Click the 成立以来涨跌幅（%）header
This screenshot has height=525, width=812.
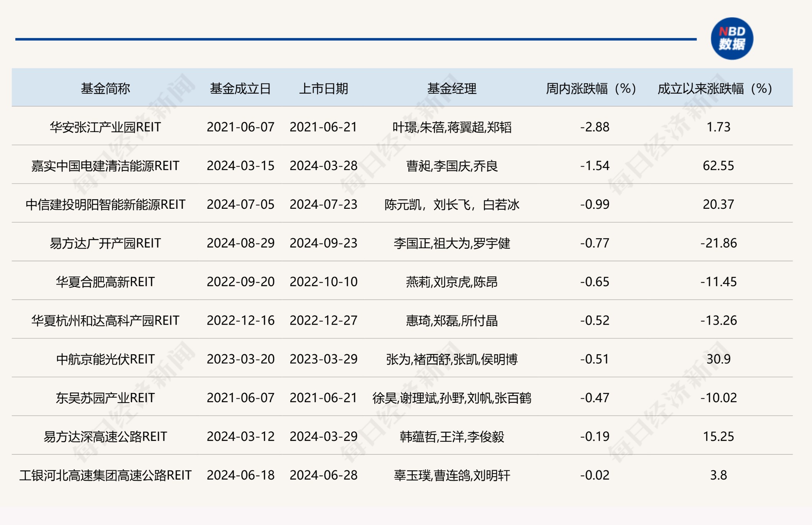click(x=714, y=88)
